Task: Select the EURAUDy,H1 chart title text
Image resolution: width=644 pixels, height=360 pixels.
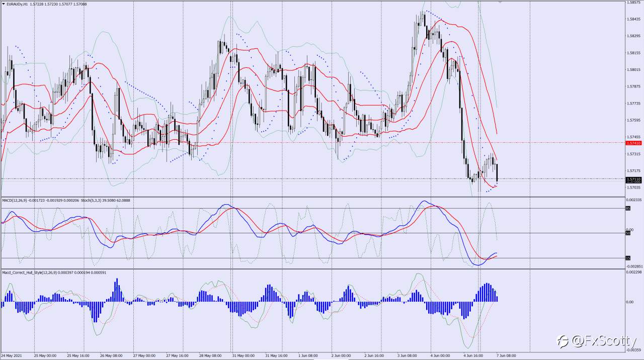Action: point(16,4)
